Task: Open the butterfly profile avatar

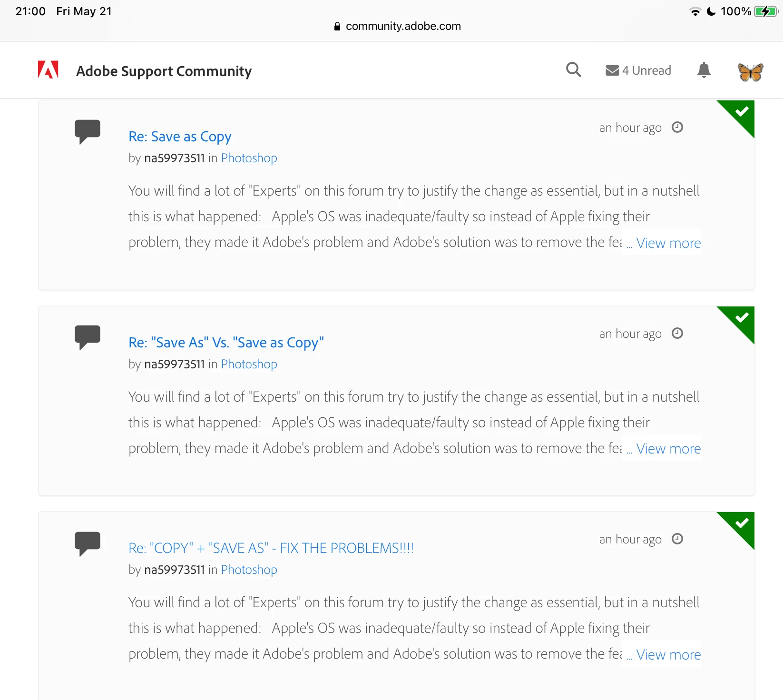Action: tap(750, 72)
